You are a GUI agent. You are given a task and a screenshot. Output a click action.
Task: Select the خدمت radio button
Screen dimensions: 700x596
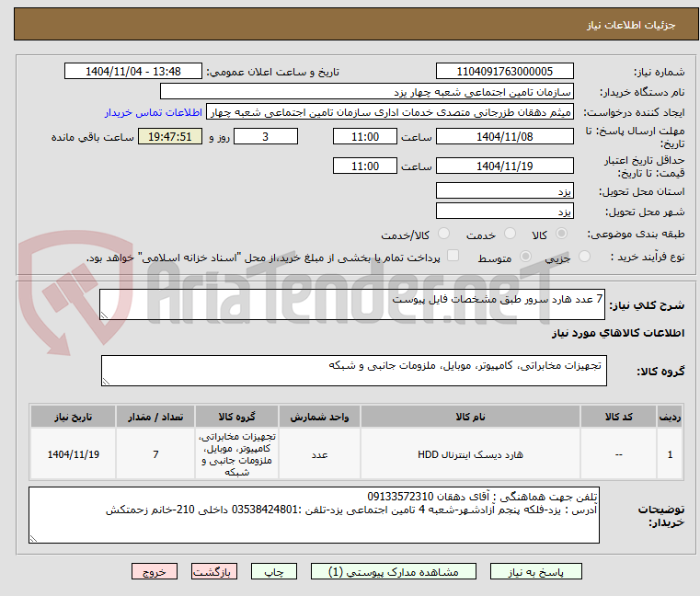pyautogui.click(x=510, y=234)
